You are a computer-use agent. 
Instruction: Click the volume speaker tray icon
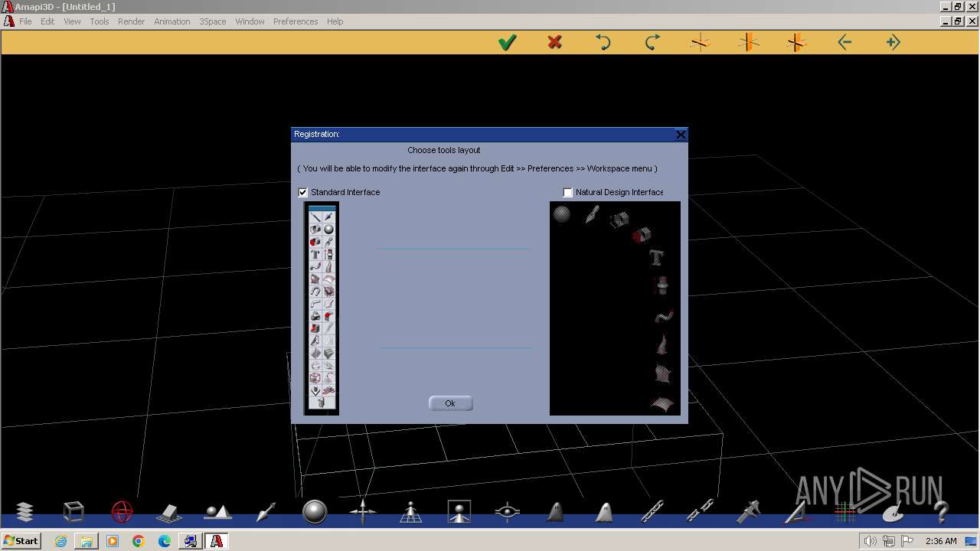coord(871,541)
